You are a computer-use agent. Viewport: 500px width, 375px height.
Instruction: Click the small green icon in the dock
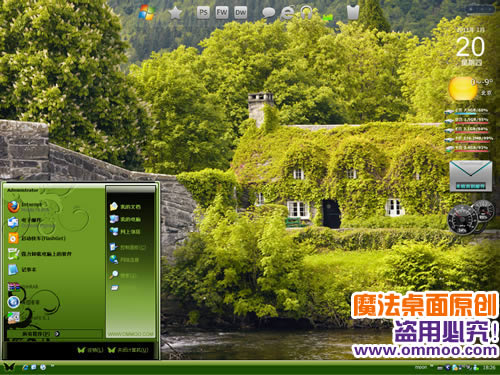point(328,17)
